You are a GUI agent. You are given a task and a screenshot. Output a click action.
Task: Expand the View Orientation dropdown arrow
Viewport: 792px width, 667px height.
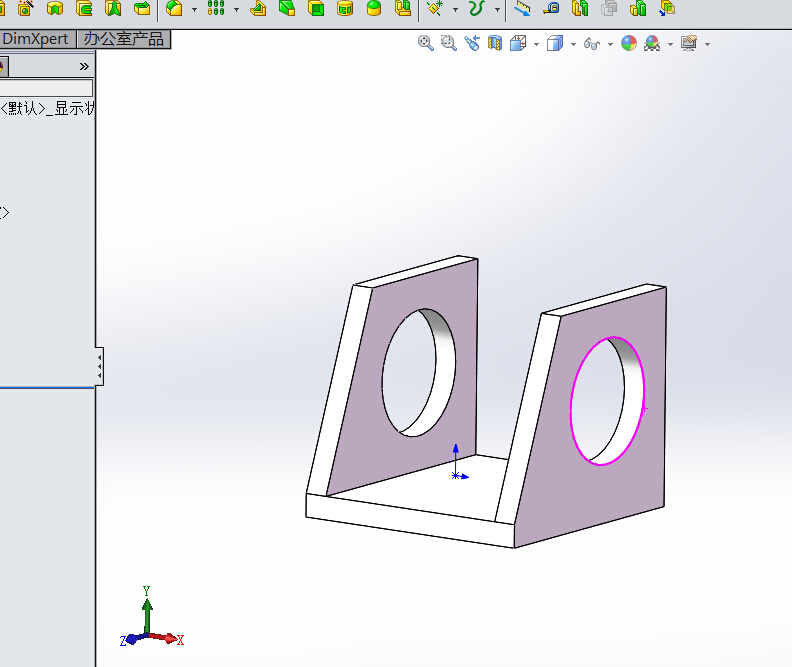pyautogui.click(x=536, y=44)
